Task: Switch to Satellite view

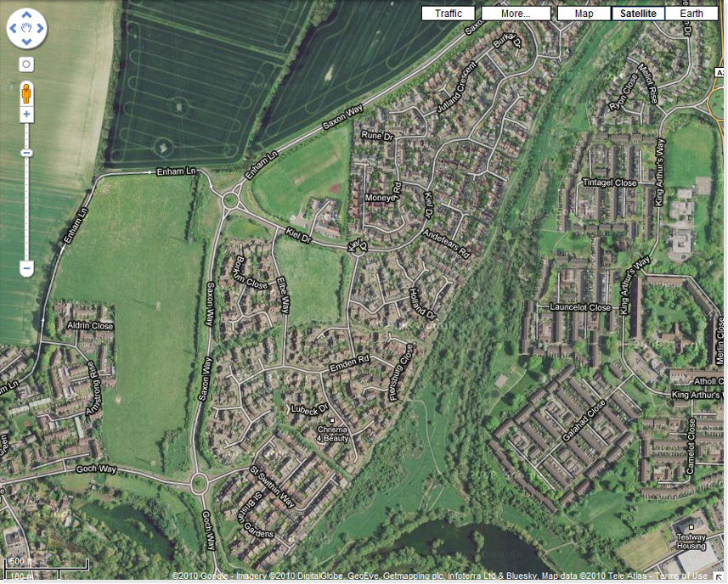Action: 638,14
